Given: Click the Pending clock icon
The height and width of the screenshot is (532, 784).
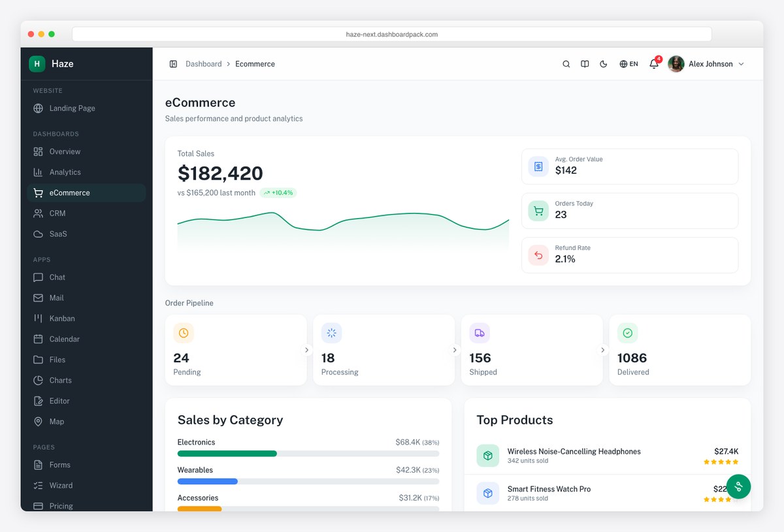Looking at the screenshot, I should [184, 333].
